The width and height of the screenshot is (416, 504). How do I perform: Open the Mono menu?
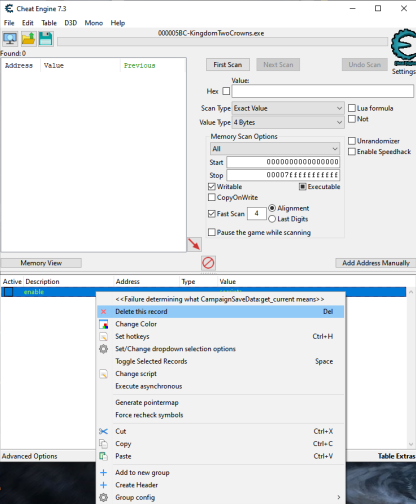94,23
